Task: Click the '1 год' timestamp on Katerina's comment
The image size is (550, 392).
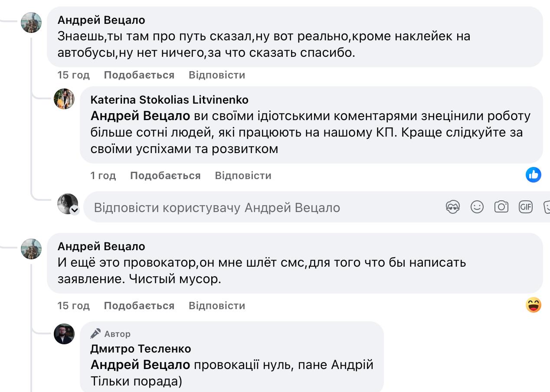Action: 103,176
